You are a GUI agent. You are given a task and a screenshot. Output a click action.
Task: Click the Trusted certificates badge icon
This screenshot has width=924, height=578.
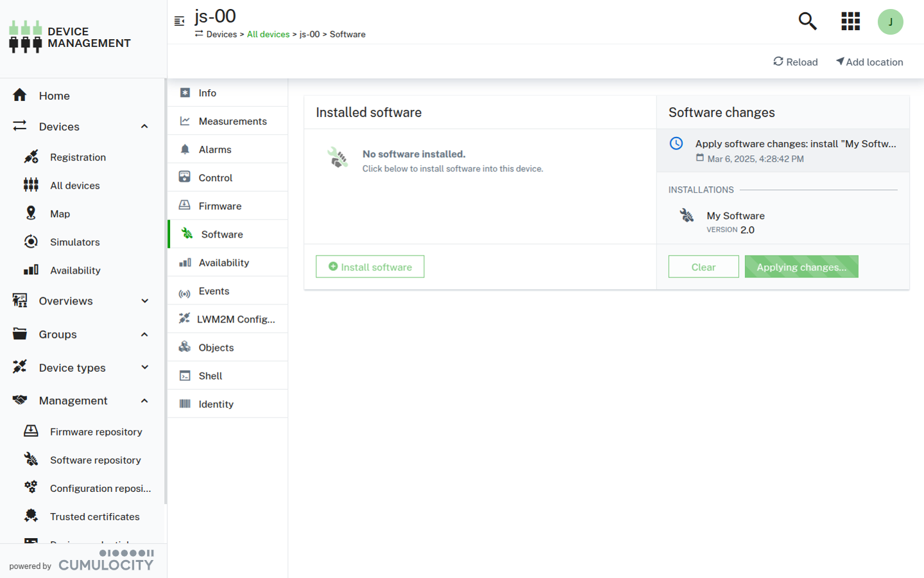coord(31,516)
